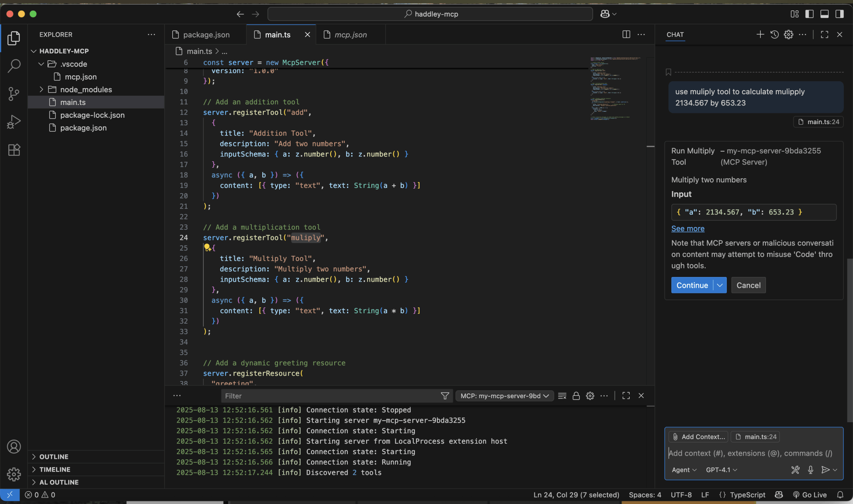Click the Continue button
Screen dimensions: 853x504
pyautogui.click(x=692, y=285)
